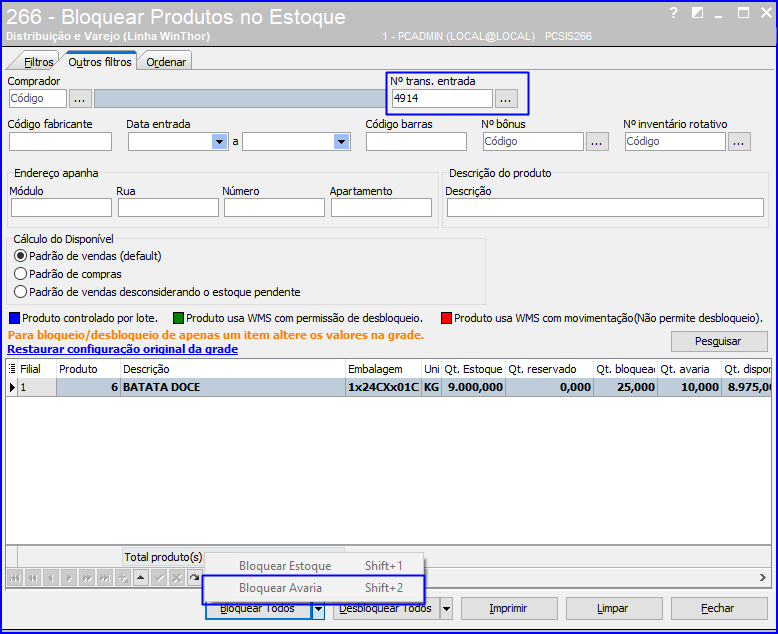Open Nº bônus lookup ellipsis button
This screenshot has width=778, height=634.
click(597, 142)
